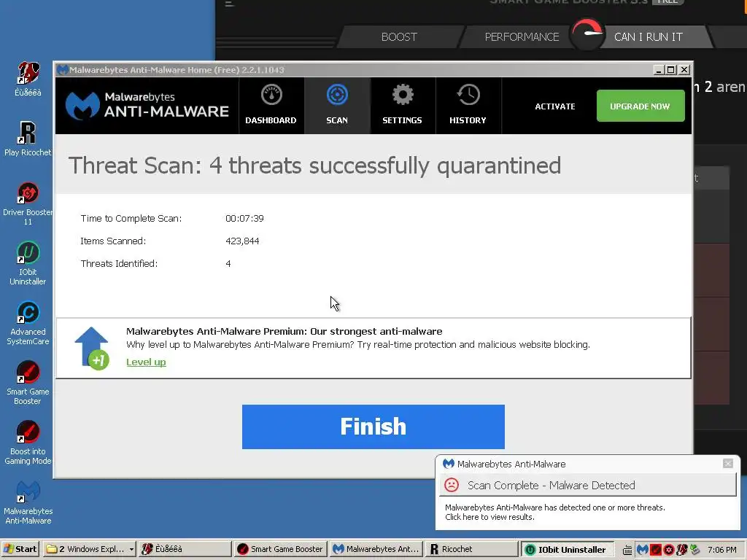Open Smart Game Booster hamburger menu
This screenshot has height=560, width=747.
point(230,4)
